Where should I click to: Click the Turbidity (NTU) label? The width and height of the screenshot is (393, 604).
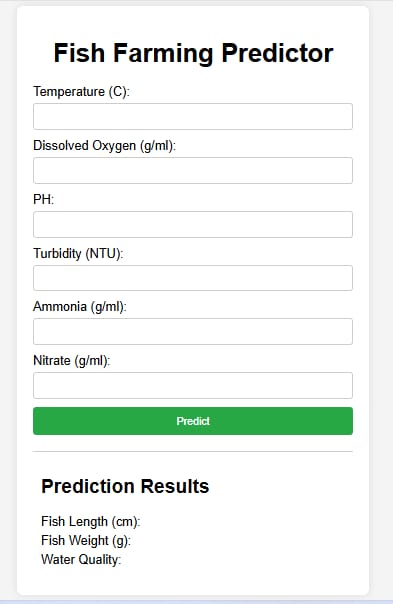coord(78,253)
